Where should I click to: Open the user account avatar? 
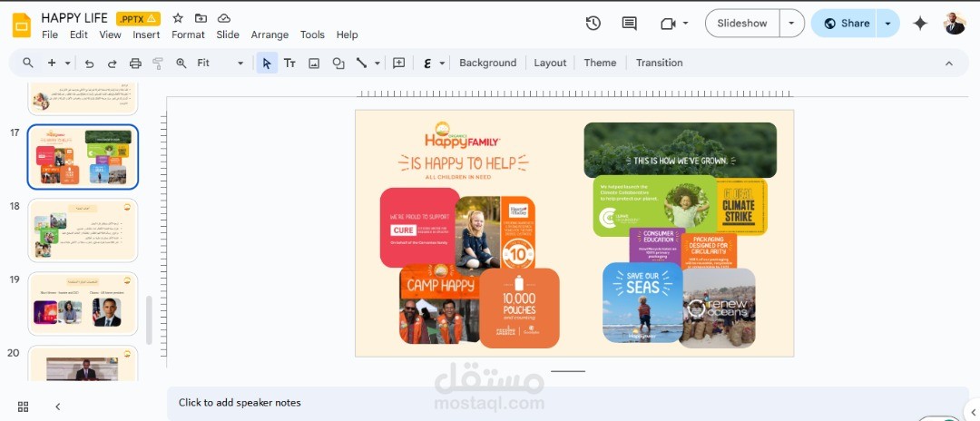[955, 23]
